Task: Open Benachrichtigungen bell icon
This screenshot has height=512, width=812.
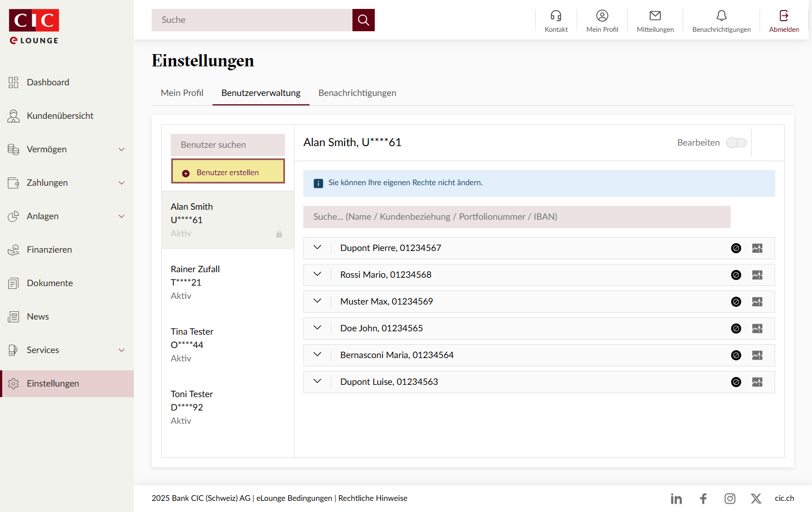Action: click(721, 16)
